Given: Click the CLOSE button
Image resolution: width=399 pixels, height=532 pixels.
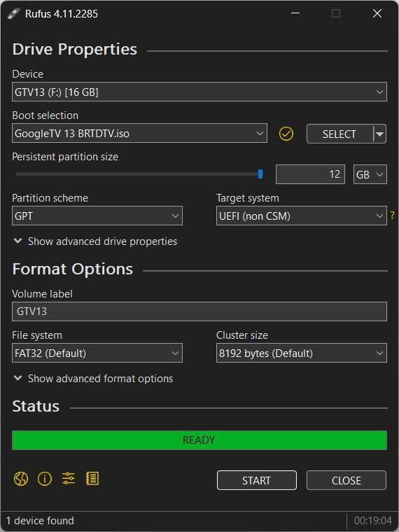Looking at the screenshot, I should (346, 480).
